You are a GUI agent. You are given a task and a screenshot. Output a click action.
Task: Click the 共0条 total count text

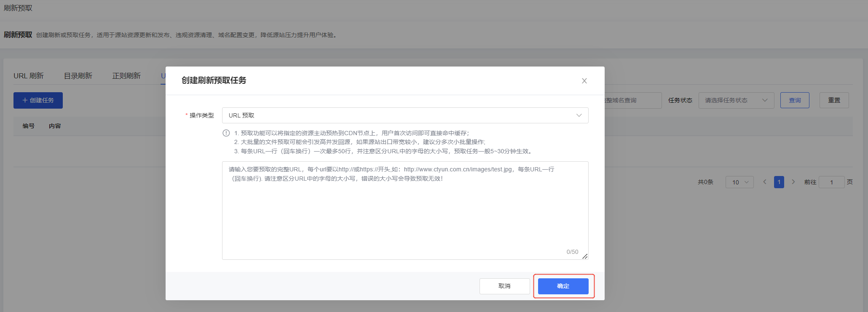705,182
